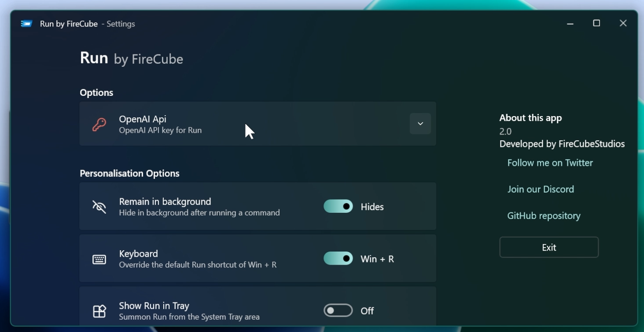The height and width of the screenshot is (332, 644).
Task: Click the key icon for OpenAI Api
Action: click(99, 124)
